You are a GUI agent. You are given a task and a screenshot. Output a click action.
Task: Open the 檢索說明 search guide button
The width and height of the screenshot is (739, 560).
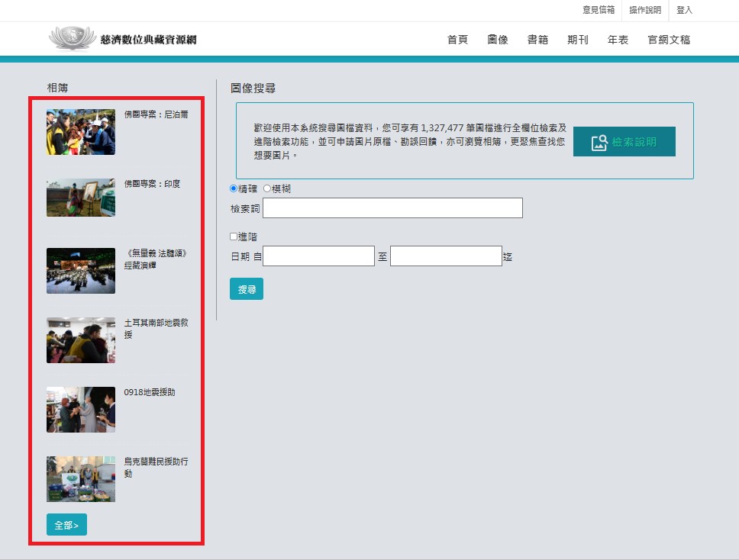(x=624, y=141)
